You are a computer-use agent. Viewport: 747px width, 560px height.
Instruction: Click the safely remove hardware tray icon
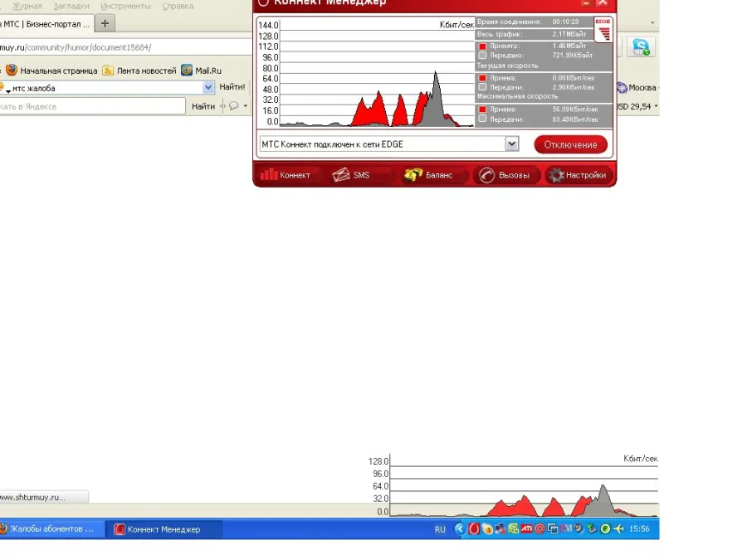[592, 528]
